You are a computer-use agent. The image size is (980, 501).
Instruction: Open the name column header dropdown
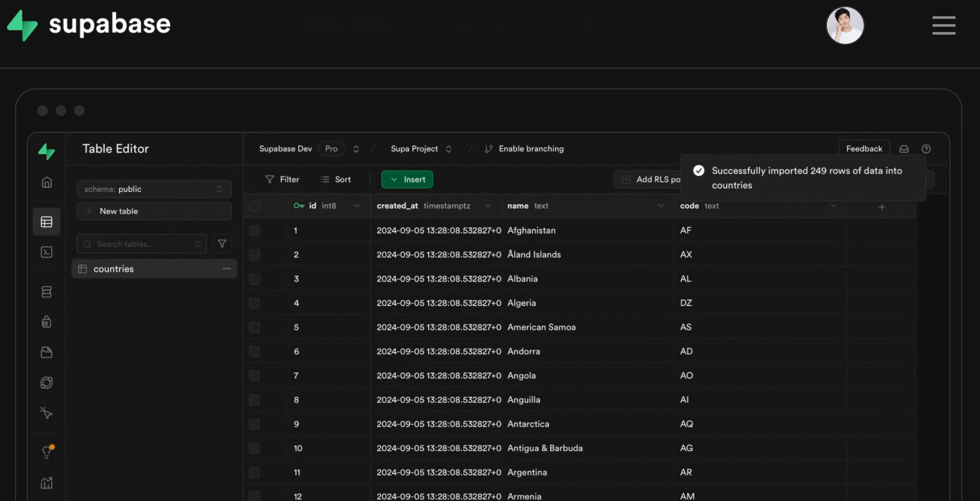click(x=660, y=206)
